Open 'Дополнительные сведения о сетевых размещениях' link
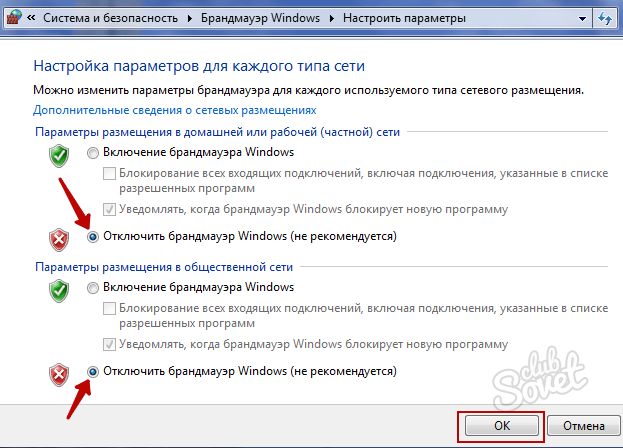This screenshot has height=448, width=623. click(x=175, y=110)
